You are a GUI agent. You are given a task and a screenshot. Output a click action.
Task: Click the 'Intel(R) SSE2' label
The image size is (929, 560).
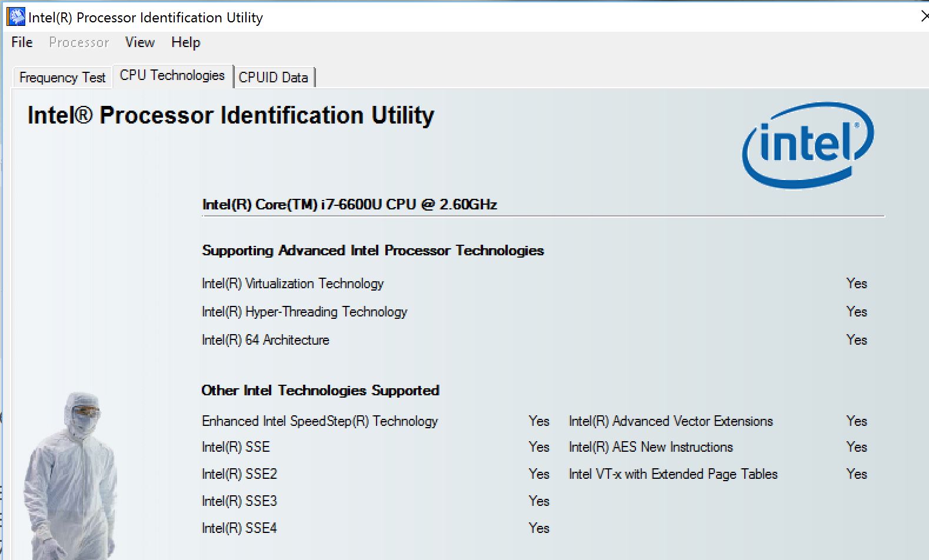pyautogui.click(x=239, y=474)
